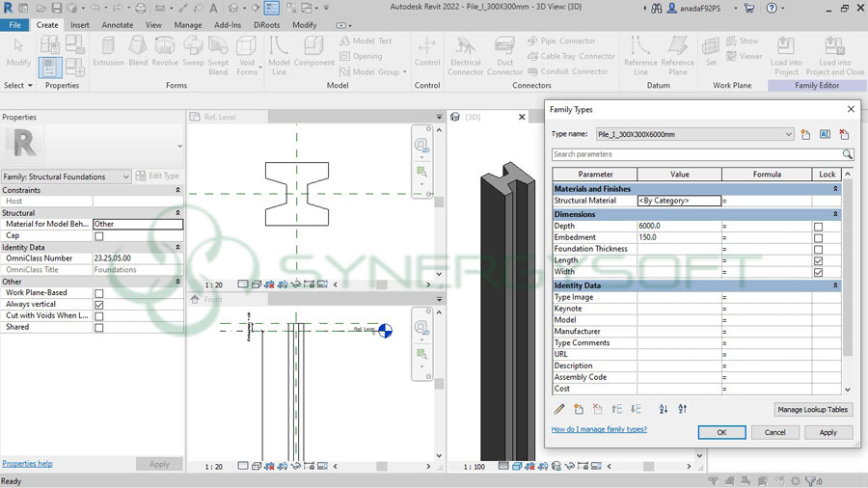Sort parameters in ascending order

[663, 410]
